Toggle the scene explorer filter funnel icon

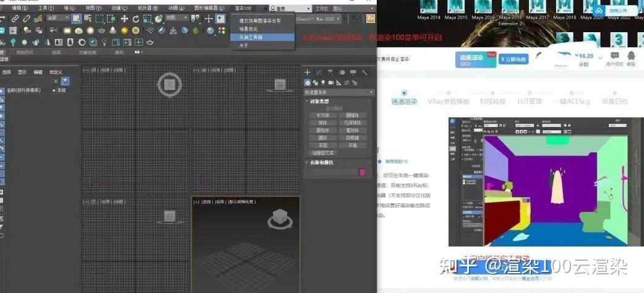[66, 81]
